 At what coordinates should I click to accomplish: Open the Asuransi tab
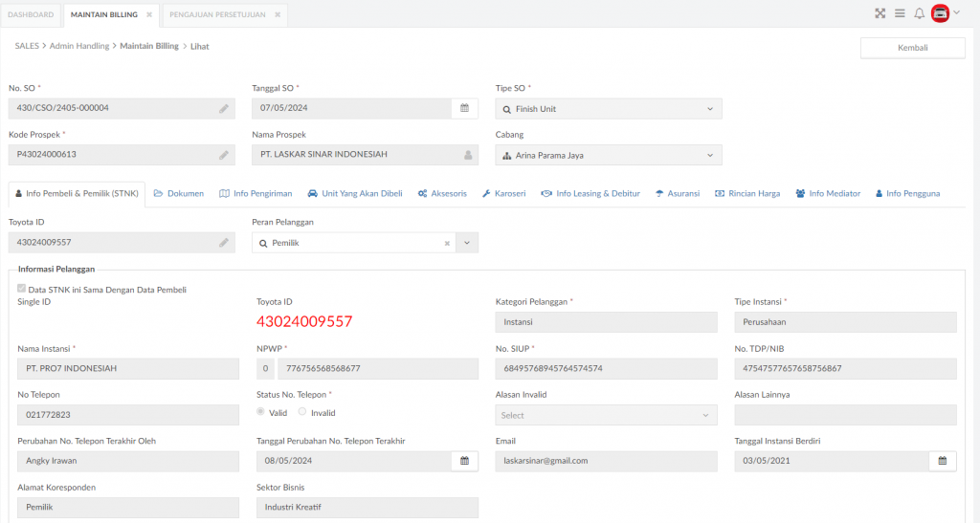[678, 193]
